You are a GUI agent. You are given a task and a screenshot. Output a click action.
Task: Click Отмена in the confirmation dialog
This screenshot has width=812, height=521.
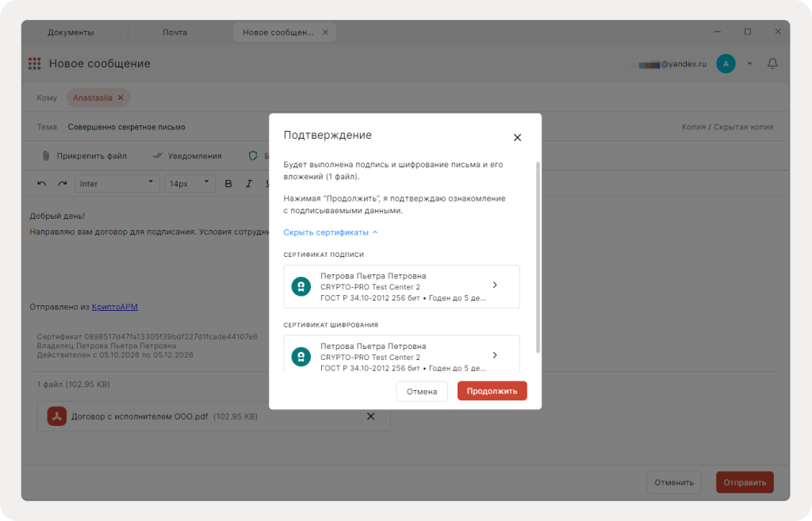click(x=422, y=392)
